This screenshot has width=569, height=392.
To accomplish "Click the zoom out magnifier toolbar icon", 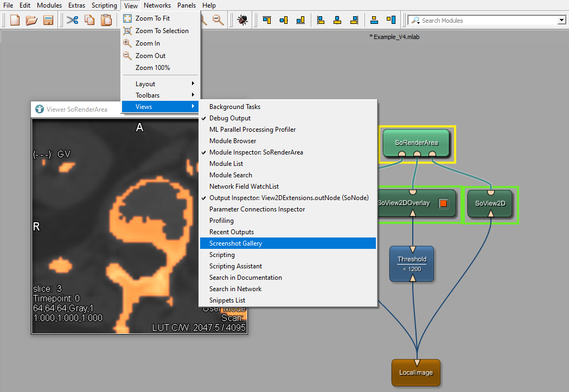I will point(218,21).
